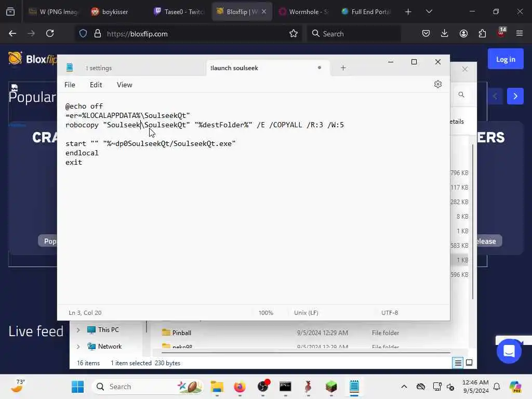Click the taskbar Search box
The image size is (532, 399).
148,387
